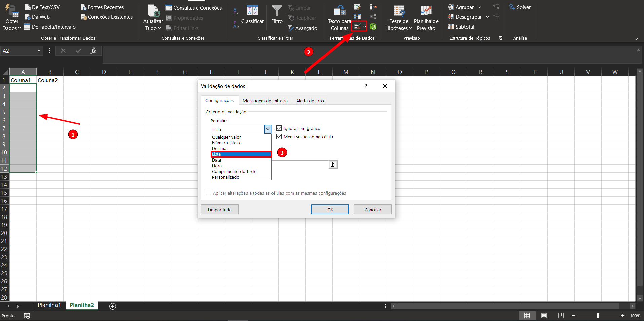Expand Teste de Hipóteses dropdown
The image size is (644, 321).
tap(410, 28)
